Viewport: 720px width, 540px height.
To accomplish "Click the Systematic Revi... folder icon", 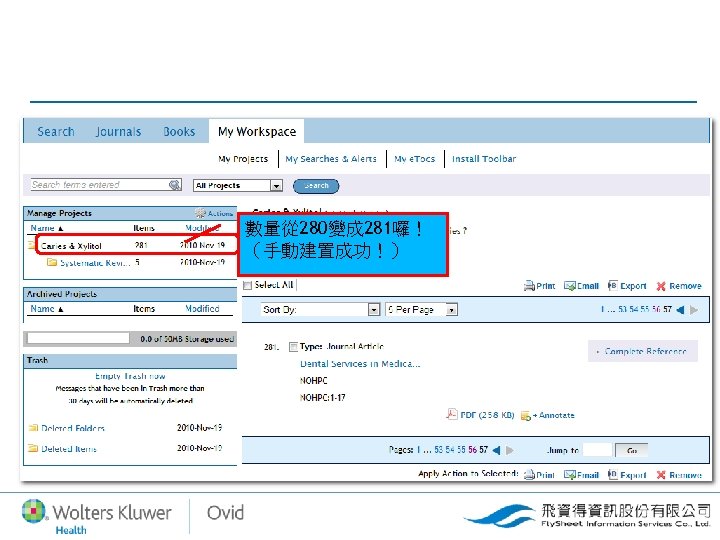I will (52, 262).
